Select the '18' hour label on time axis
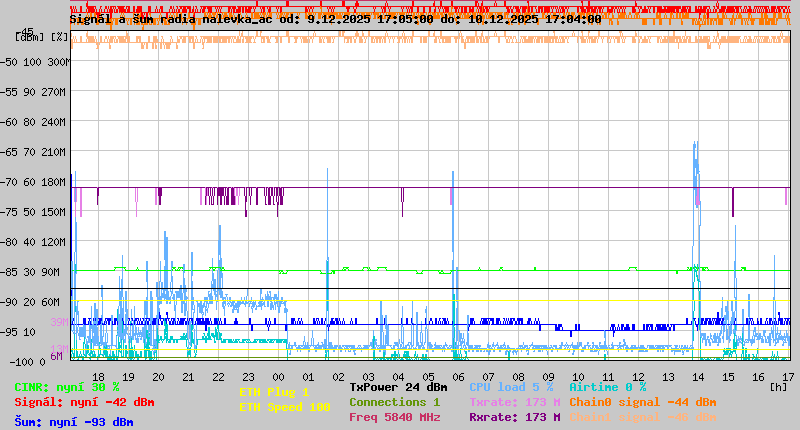The height and width of the screenshot is (430, 800). 98,377
